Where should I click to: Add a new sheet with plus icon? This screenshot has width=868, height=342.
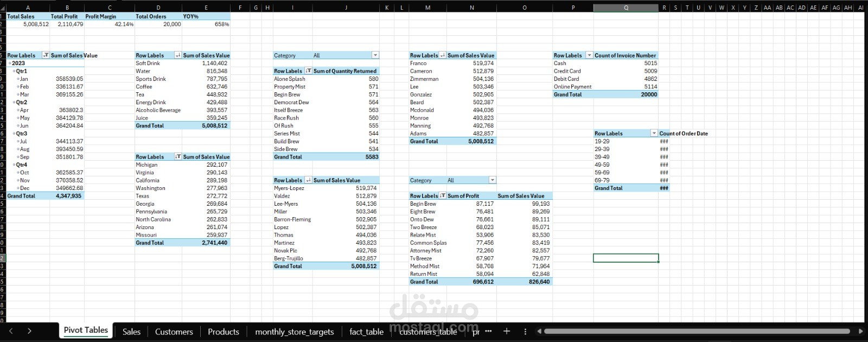(x=506, y=331)
